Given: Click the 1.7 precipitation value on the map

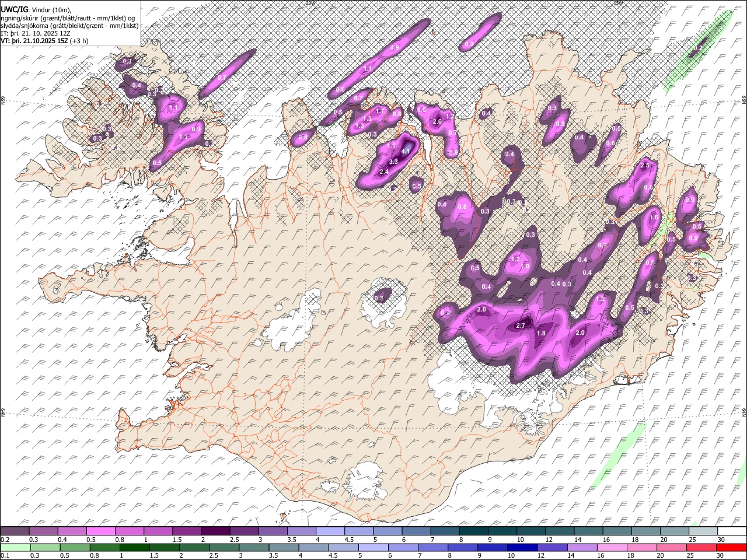Looking at the screenshot, I should (x=379, y=111).
